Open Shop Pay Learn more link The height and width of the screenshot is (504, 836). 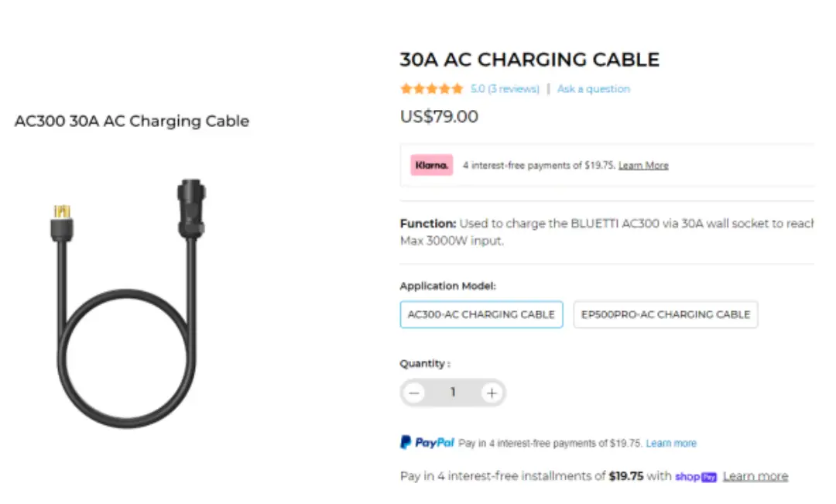[x=755, y=476]
